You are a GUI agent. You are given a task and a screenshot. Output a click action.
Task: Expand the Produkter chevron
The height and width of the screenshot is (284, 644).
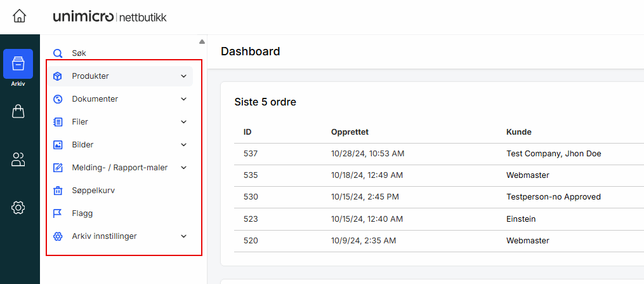pyautogui.click(x=183, y=76)
